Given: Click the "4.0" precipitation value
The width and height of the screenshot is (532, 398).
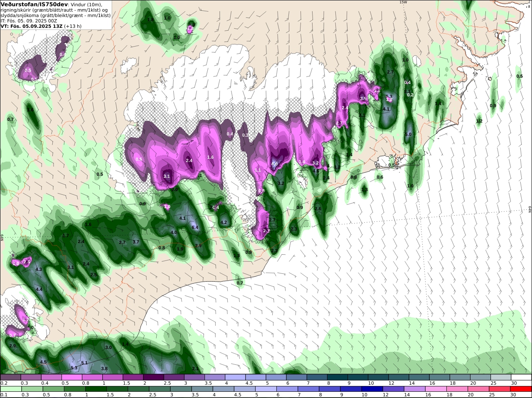Looking at the screenshot, I should (x=174, y=233).
